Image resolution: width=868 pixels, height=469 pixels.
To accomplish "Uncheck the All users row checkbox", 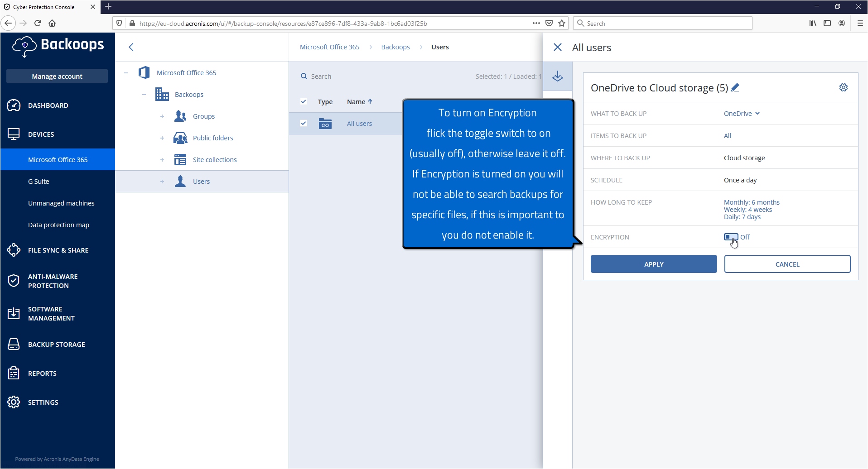I will tap(304, 123).
